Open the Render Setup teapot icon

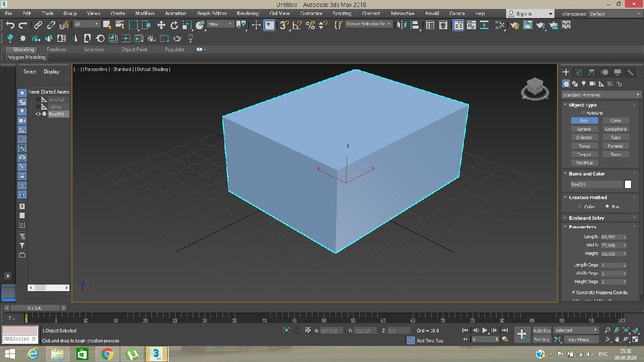click(x=516, y=25)
